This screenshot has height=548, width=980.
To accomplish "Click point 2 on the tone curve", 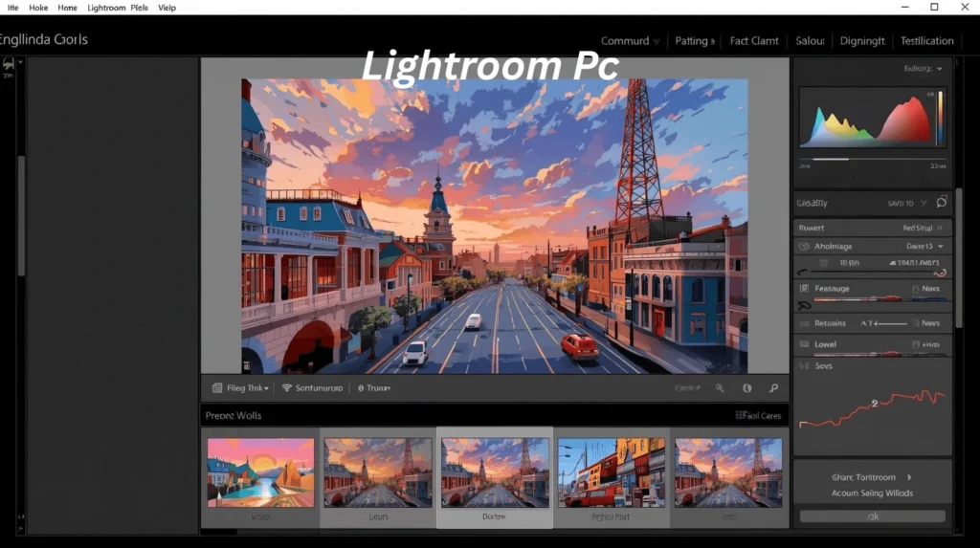I will click(x=875, y=404).
